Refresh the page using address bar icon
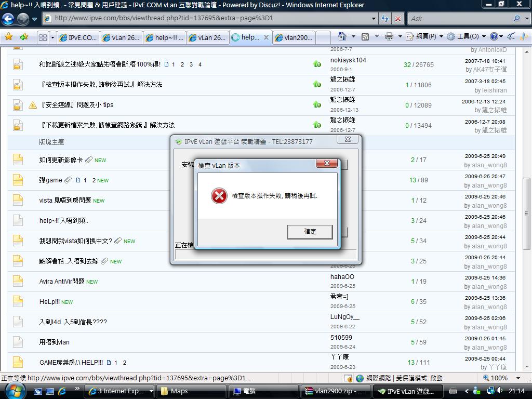Viewport: 532px width, 399px height. [385, 18]
